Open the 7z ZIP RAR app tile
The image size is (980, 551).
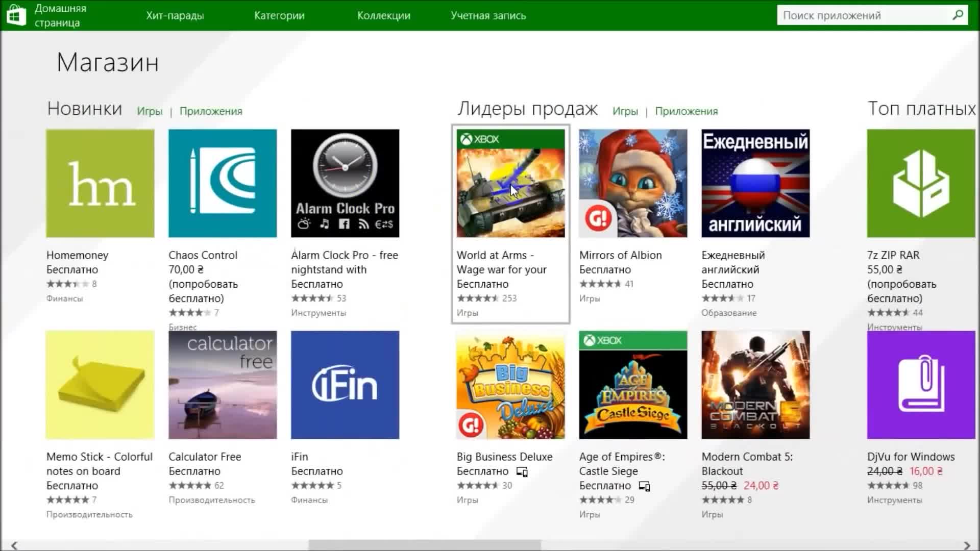(921, 183)
